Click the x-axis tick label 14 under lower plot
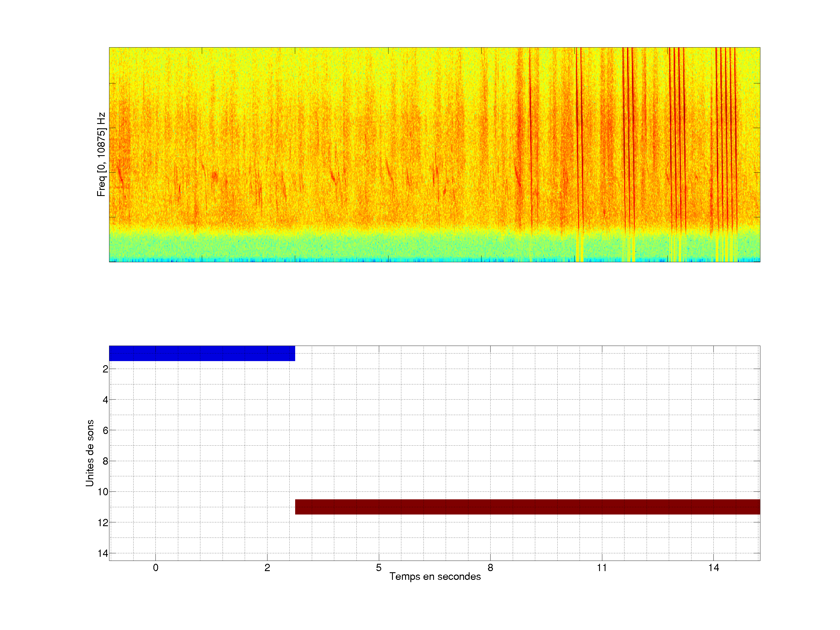840x630 pixels. coord(713,568)
